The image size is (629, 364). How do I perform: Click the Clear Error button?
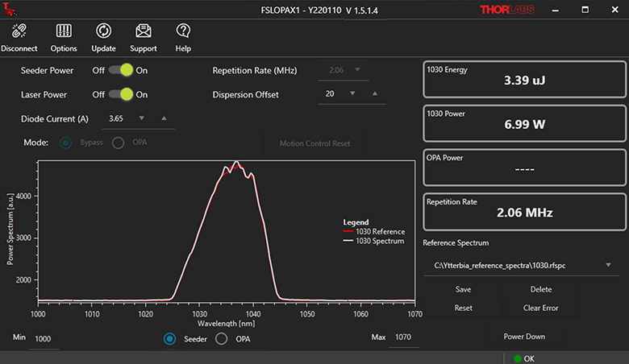coord(541,308)
